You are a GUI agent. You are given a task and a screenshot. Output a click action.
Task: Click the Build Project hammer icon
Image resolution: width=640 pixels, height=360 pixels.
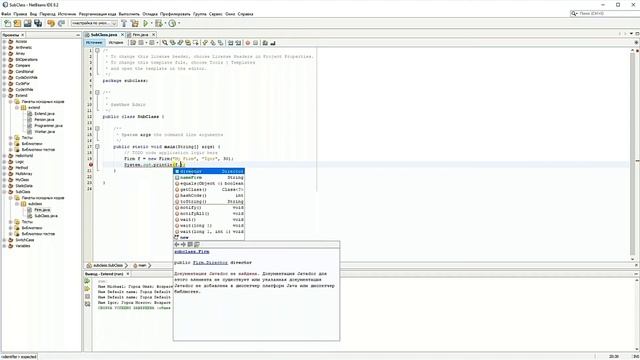point(124,24)
